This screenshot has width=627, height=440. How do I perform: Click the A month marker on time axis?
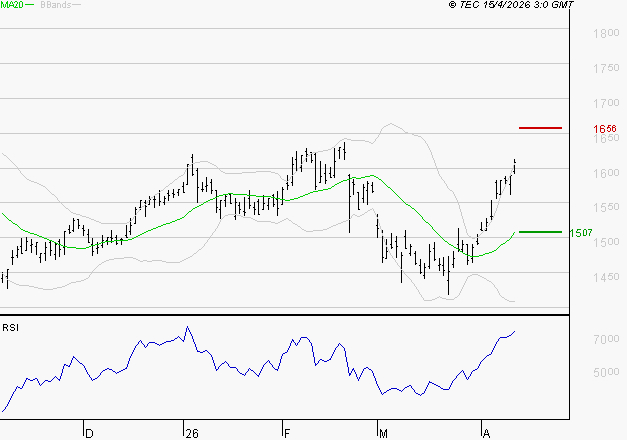coord(486,434)
